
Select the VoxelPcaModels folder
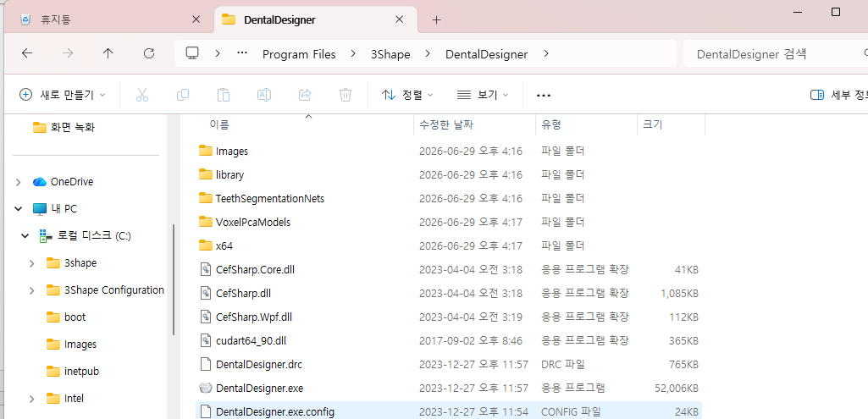pyautogui.click(x=449, y=222)
